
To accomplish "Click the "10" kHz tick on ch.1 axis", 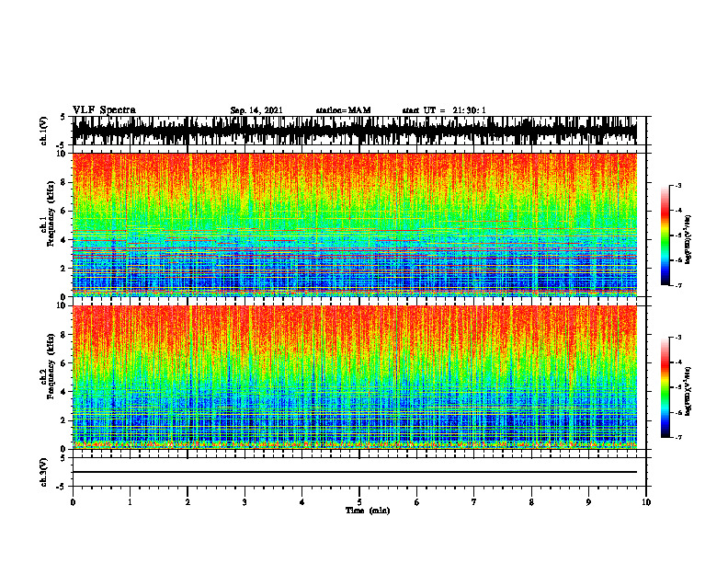I will (62, 154).
